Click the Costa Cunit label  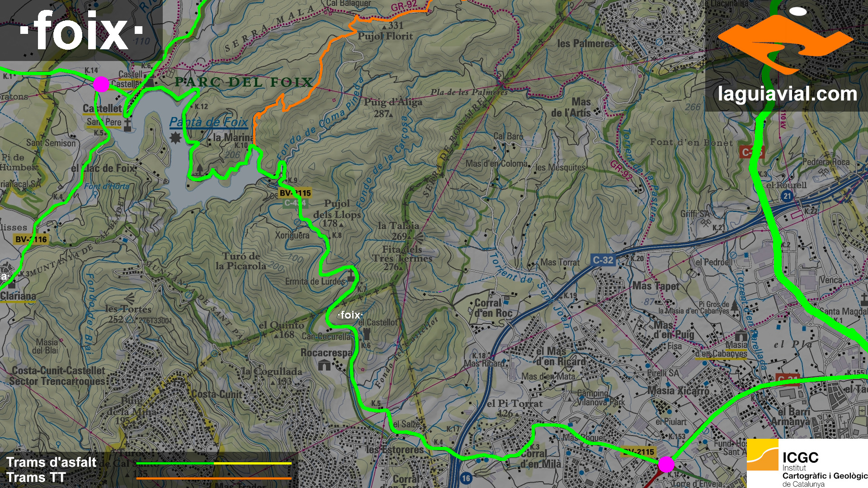[x=216, y=394]
